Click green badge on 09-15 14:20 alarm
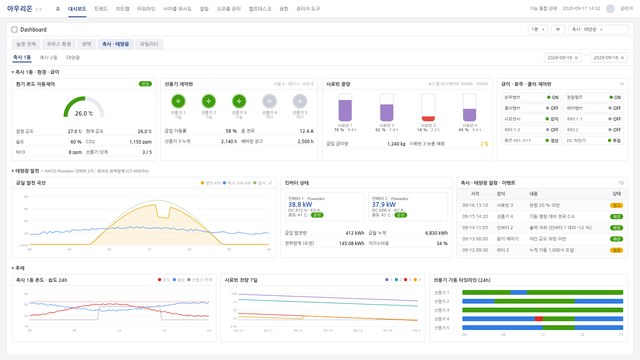Image resolution: width=640 pixels, height=360 pixels. (616, 217)
